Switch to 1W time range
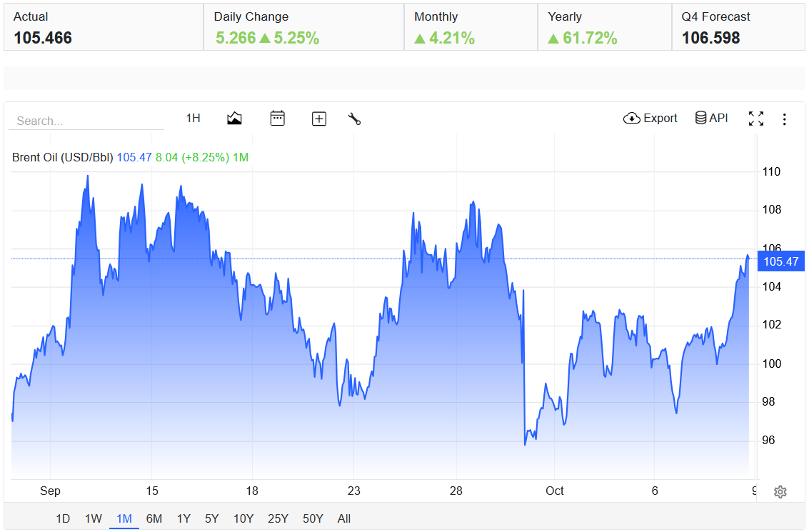Image resolution: width=809 pixels, height=532 pixels. [94, 518]
